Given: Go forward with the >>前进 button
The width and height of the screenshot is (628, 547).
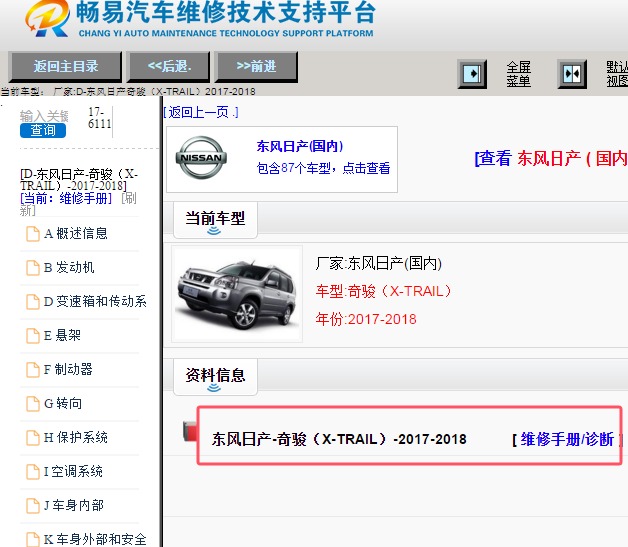Looking at the screenshot, I should (256, 66).
